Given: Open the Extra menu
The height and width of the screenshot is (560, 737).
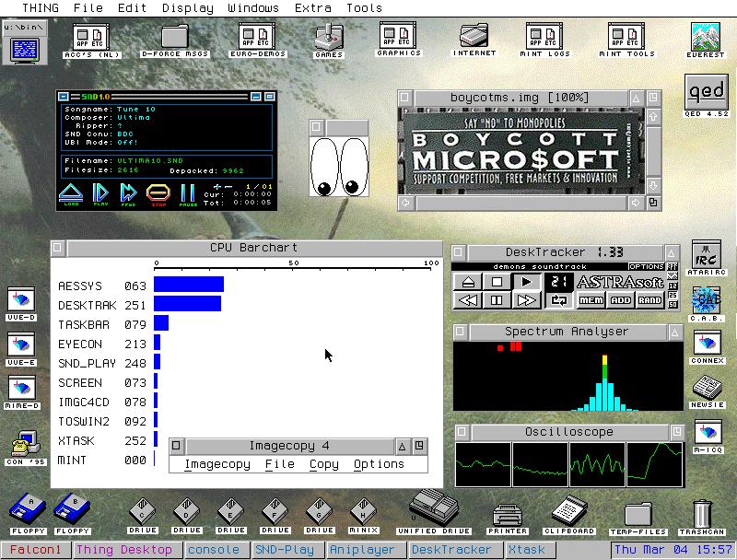Looking at the screenshot, I should click(312, 8).
